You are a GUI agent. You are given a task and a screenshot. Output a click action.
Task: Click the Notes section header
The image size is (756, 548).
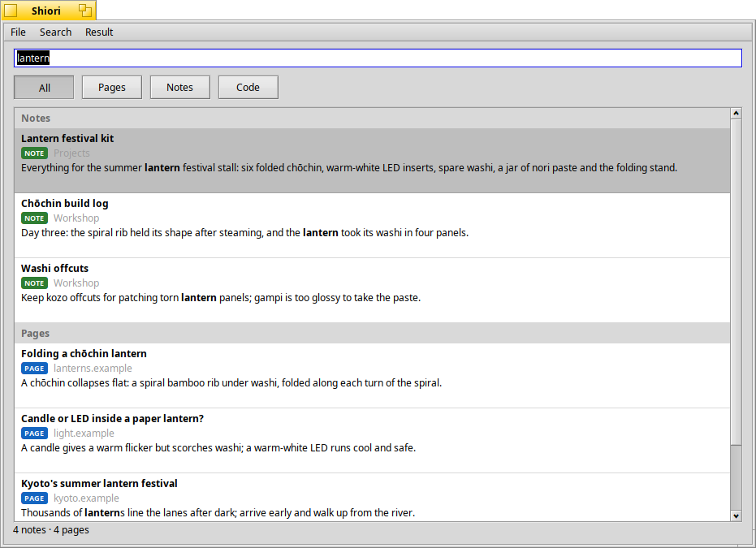372,118
